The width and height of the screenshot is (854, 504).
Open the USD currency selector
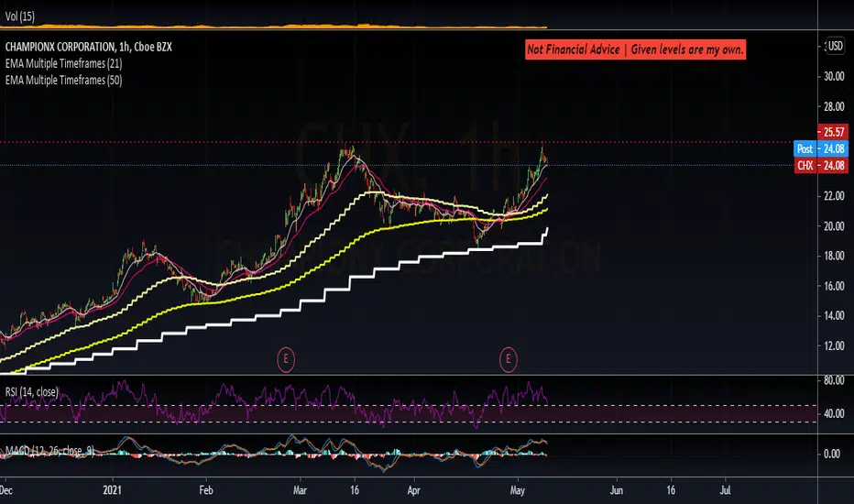835,47
